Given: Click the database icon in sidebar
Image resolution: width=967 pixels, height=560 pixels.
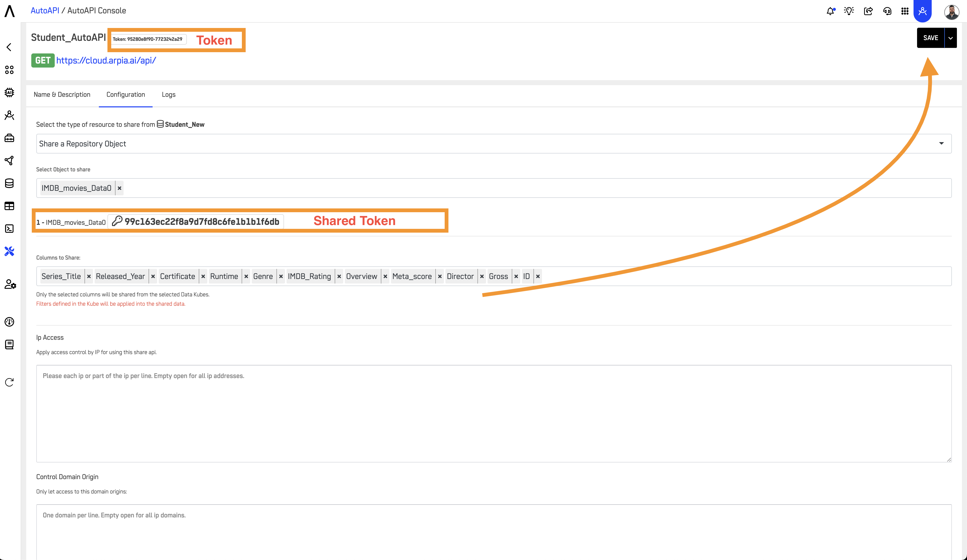Looking at the screenshot, I should (x=9, y=183).
